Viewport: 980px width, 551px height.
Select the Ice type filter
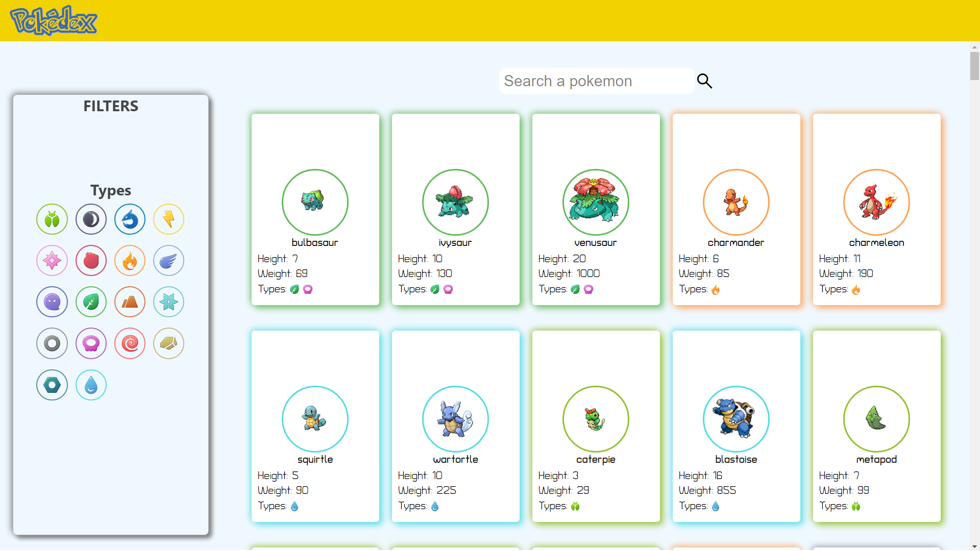(x=168, y=302)
